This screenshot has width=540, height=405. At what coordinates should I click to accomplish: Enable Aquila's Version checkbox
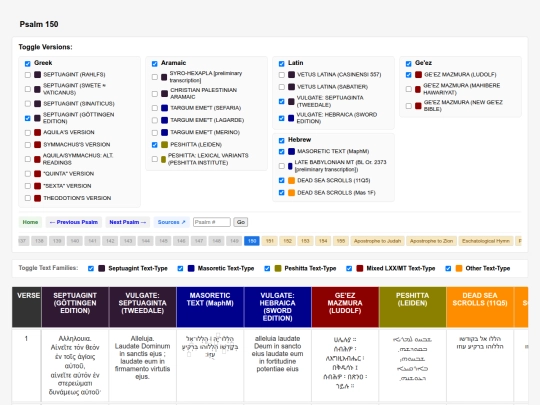(x=28, y=133)
